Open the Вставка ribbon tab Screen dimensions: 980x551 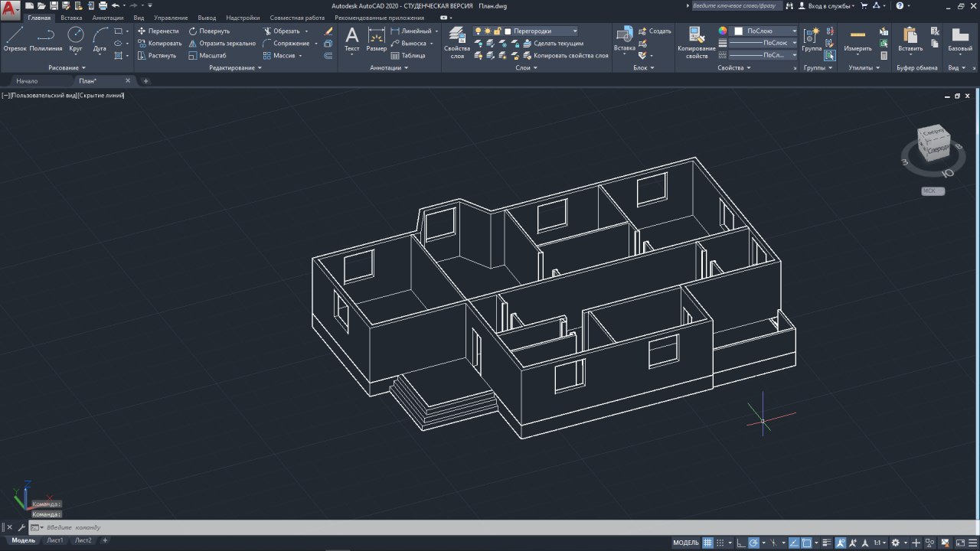click(x=71, y=18)
